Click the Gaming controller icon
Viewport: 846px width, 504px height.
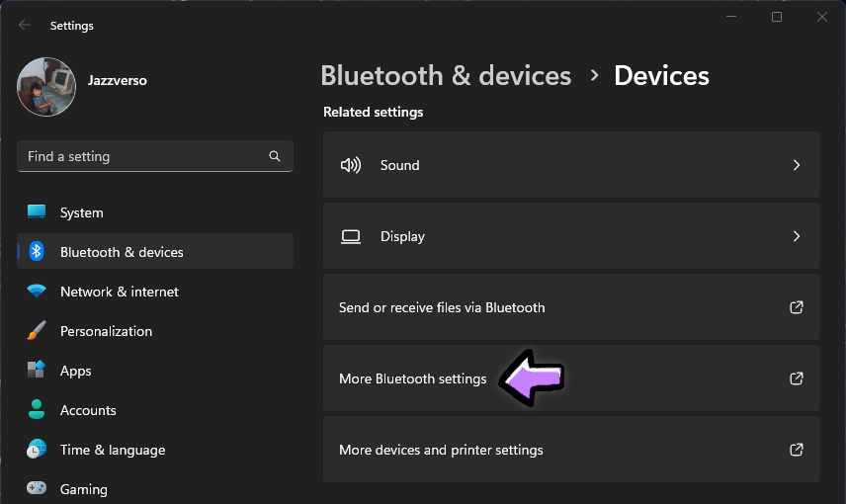click(37, 489)
